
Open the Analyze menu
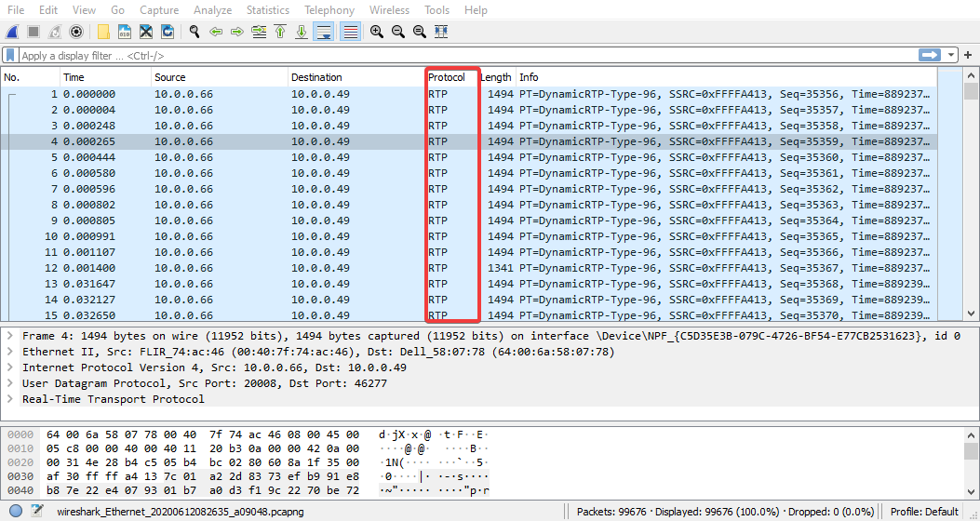(x=212, y=10)
